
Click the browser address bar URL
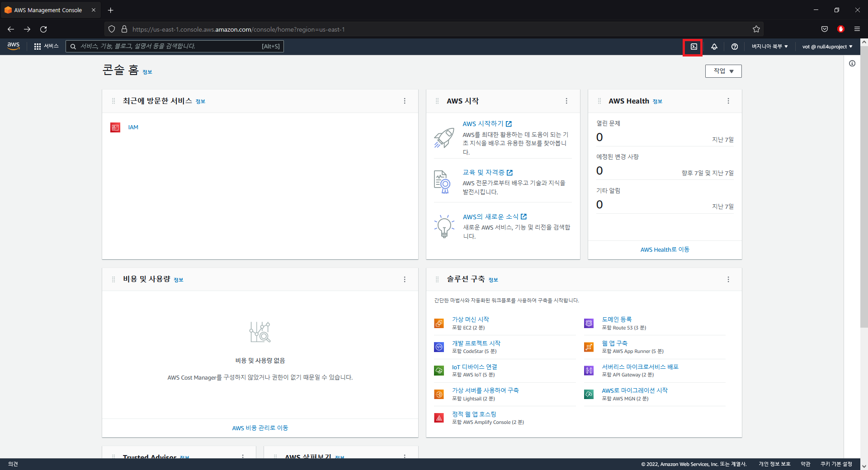click(x=238, y=29)
